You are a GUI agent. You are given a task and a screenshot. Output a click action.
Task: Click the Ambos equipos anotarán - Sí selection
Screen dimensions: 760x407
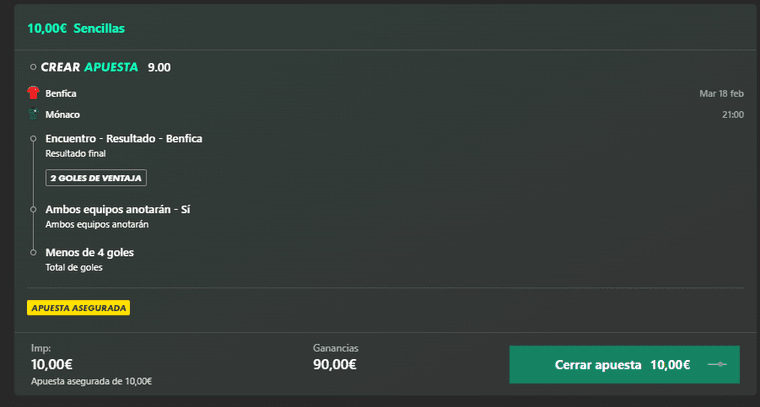click(x=118, y=210)
